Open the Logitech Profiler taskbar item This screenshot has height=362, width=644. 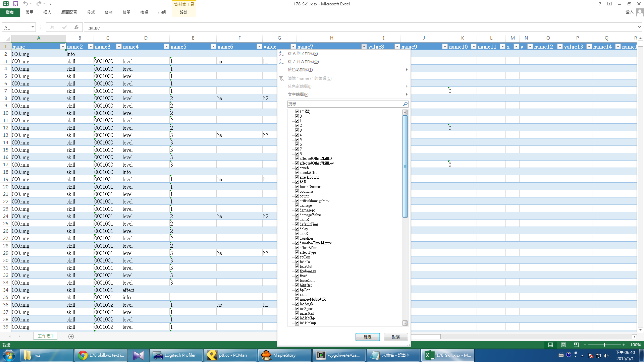tap(176, 355)
